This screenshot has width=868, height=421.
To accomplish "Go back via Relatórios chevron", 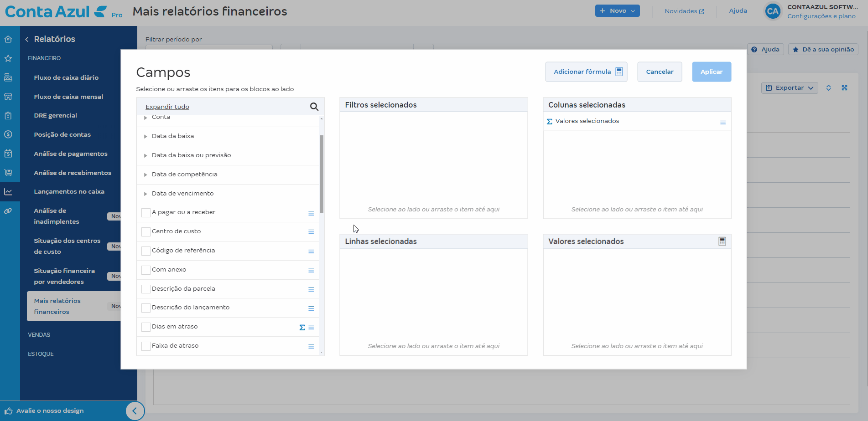I will 27,39.
